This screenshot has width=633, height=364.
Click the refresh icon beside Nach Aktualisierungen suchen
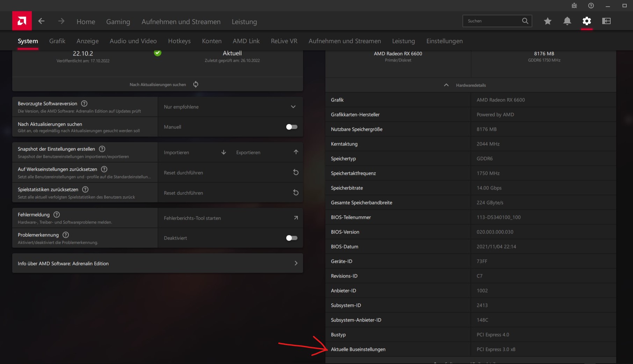click(x=196, y=84)
